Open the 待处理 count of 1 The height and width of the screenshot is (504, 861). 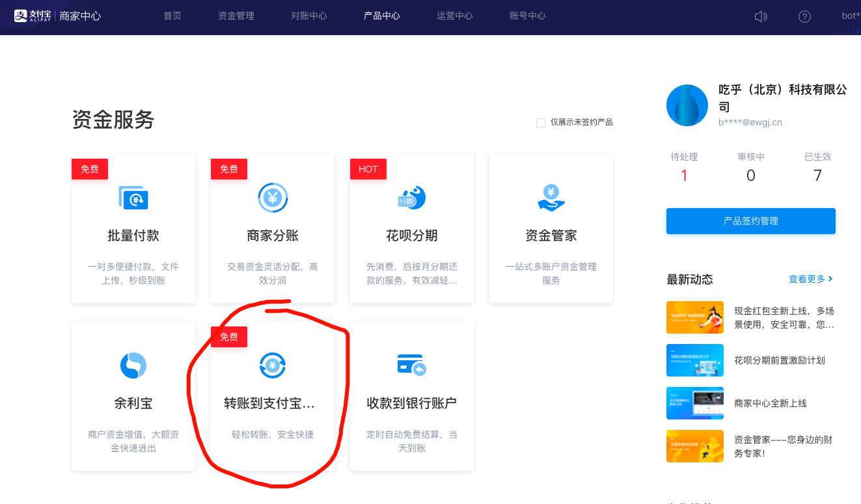click(x=684, y=176)
